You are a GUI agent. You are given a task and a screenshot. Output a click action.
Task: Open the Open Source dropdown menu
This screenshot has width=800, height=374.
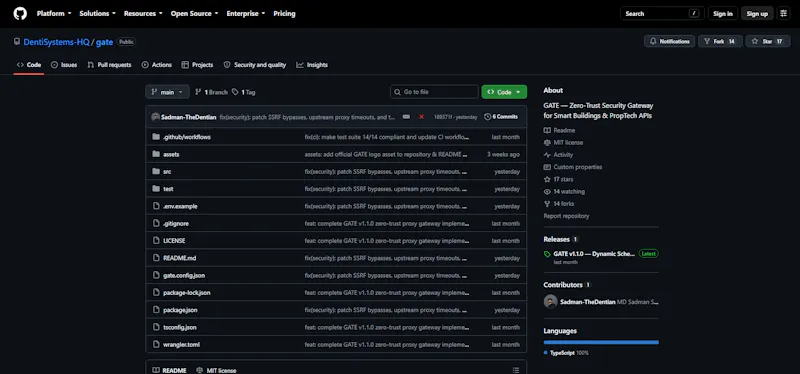(x=194, y=14)
